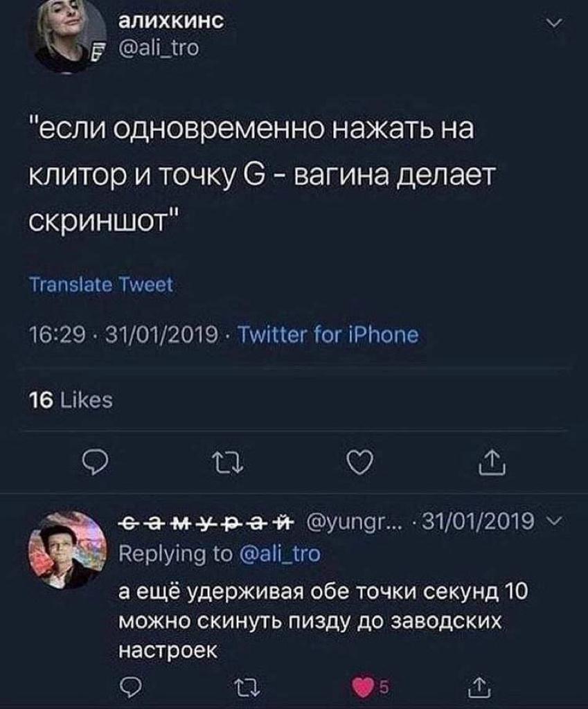
Task: Open the main tweet's chevron options menu
Action: point(553,26)
